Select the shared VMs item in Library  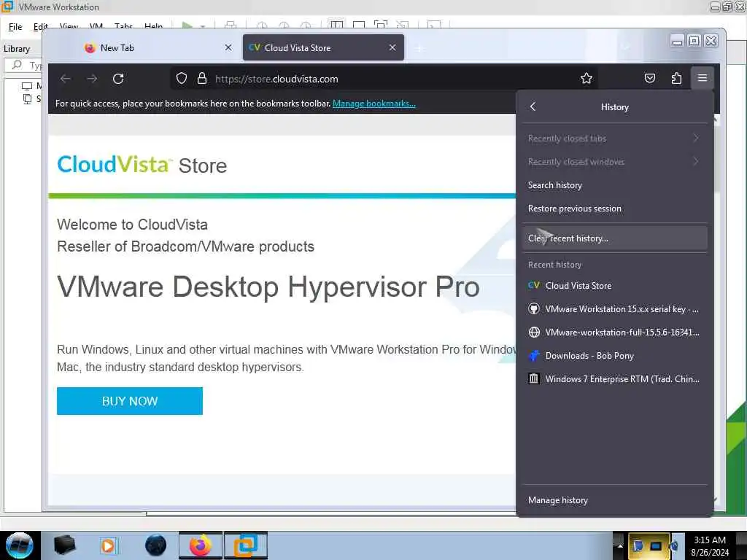click(x=31, y=99)
